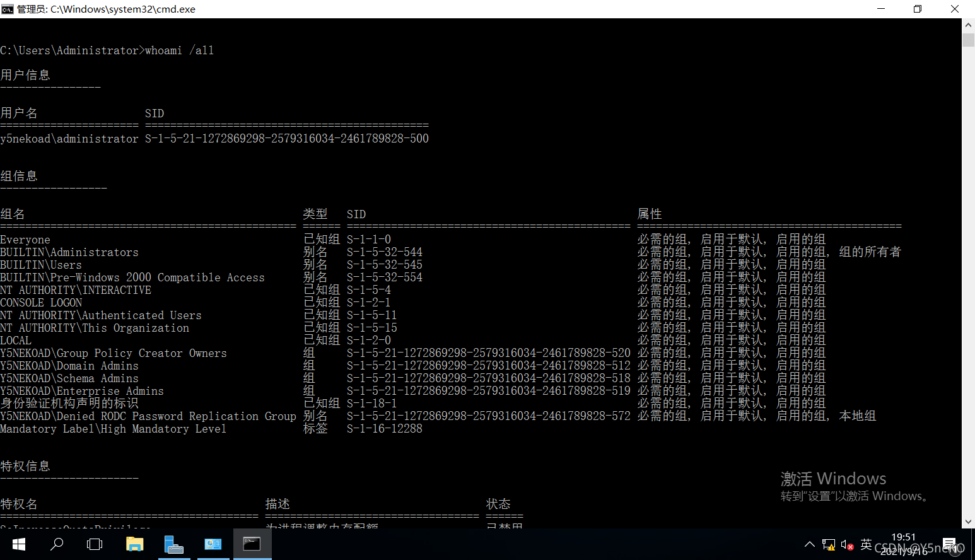The width and height of the screenshot is (975, 560).
Task: Close the cmd.exe window
Action: [x=955, y=9]
